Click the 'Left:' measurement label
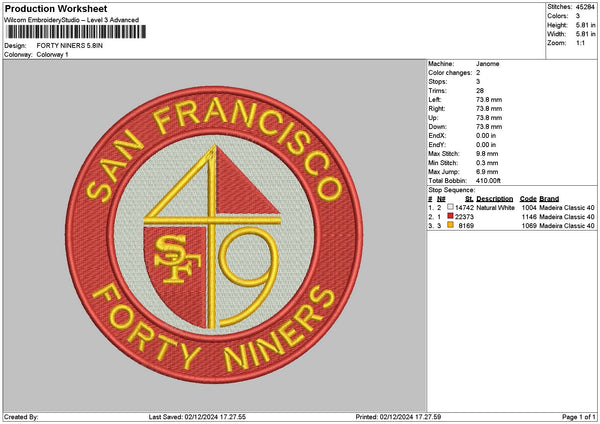 click(x=435, y=100)
